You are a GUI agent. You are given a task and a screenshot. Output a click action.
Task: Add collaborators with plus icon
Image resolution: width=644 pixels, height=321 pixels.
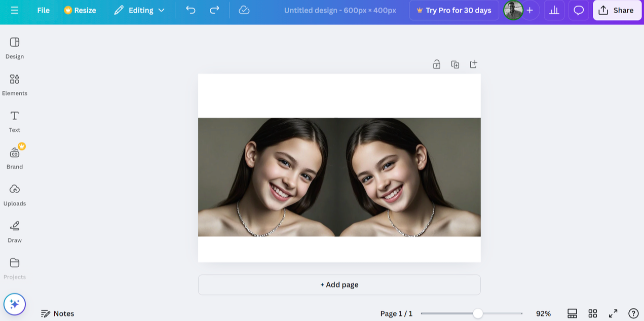pyautogui.click(x=530, y=10)
